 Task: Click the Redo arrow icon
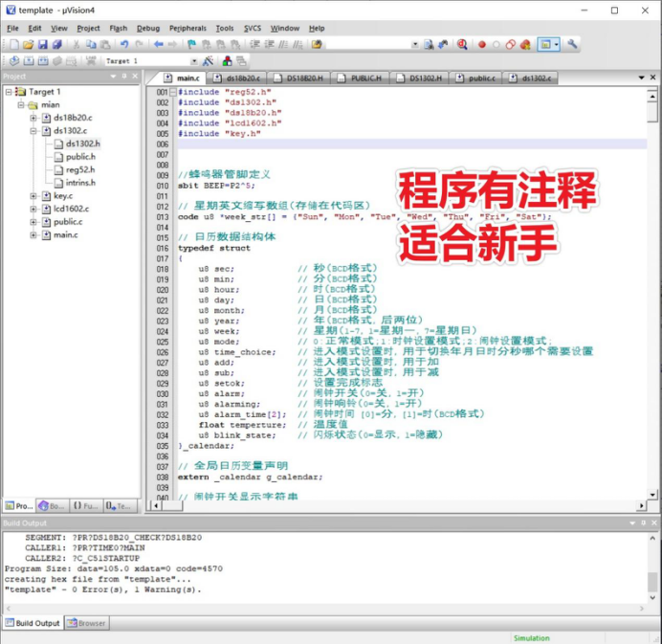(139, 44)
